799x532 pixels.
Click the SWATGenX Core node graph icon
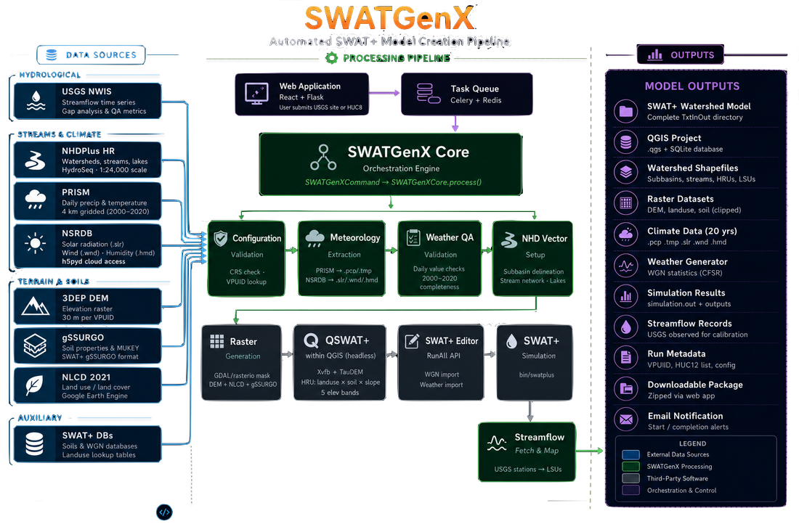point(323,157)
